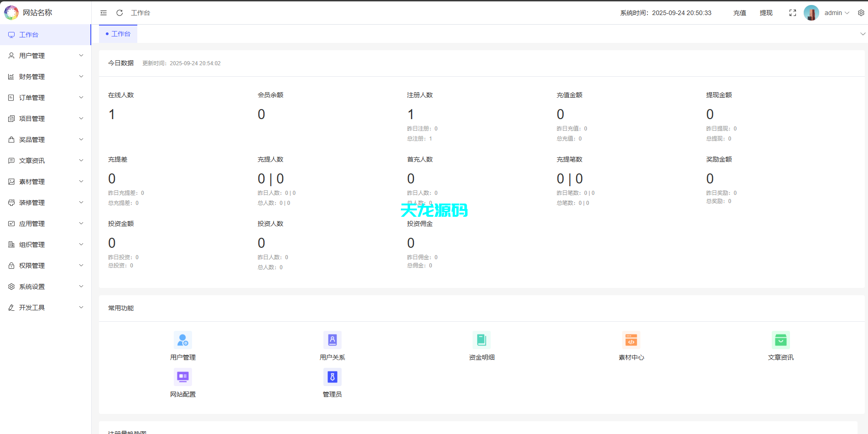Click the 文章资讯 shortcut icon
Image resolution: width=868 pixels, height=434 pixels.
780,340
